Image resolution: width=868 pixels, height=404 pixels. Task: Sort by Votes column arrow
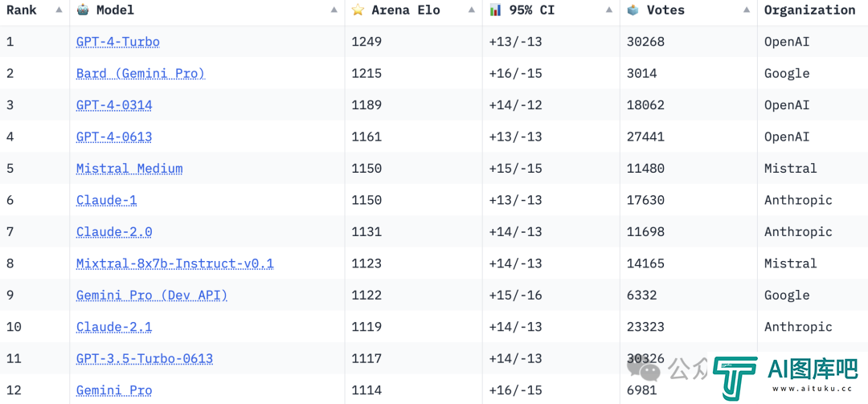746,10
